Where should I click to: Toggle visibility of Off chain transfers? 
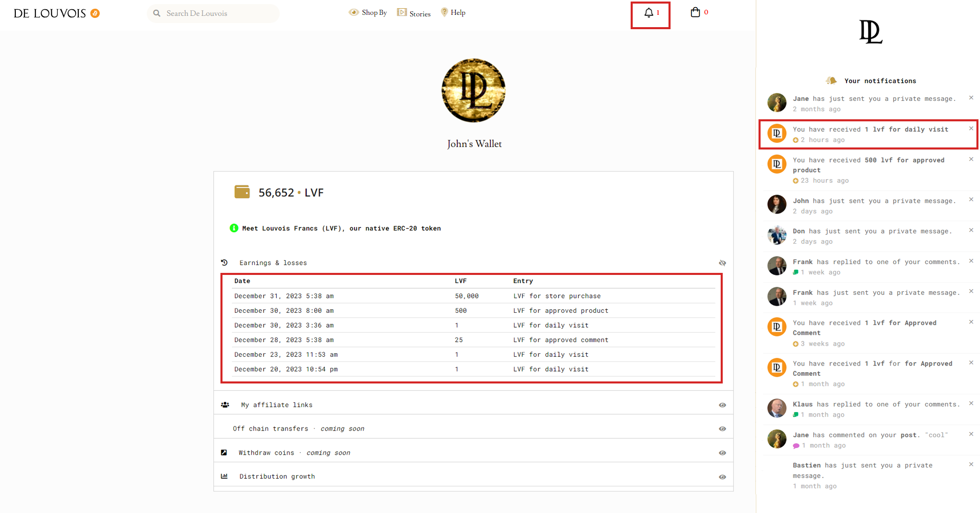(722, 429)
